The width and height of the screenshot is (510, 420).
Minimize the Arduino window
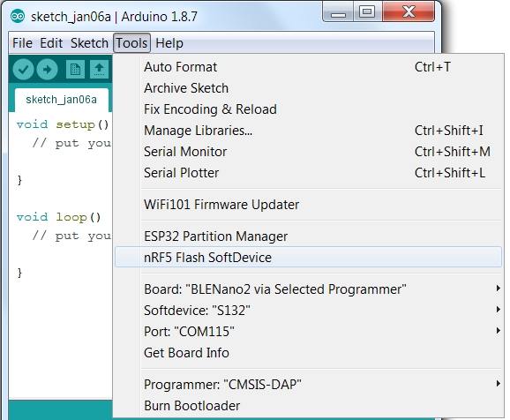coord(338,12)
